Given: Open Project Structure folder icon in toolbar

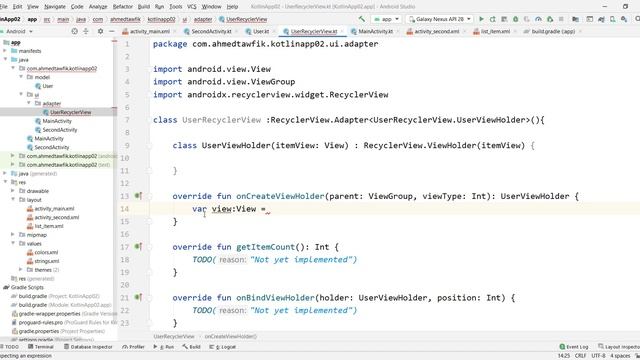Looking at the screenshot, I should coord(576,19).
